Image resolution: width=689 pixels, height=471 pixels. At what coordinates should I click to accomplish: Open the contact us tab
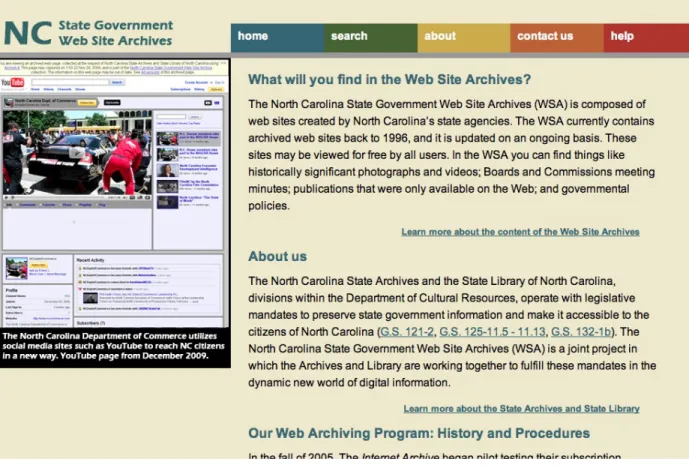(x=557, y=38)
